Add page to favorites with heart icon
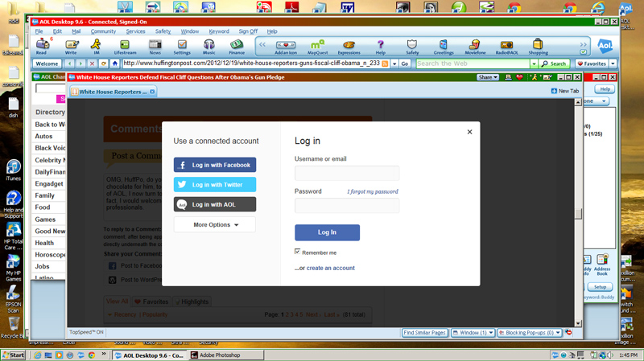This screenshot has width=644, height=361. (519, 77)
